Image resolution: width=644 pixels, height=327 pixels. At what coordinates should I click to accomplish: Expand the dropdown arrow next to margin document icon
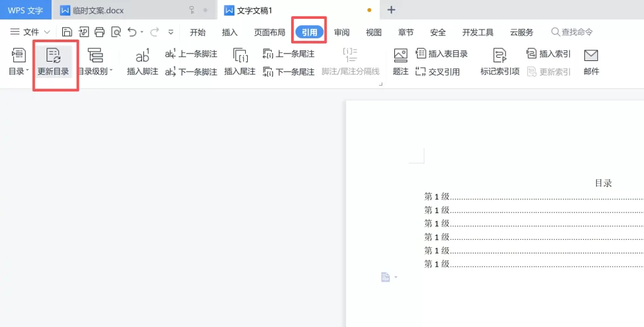click(396, 277)
